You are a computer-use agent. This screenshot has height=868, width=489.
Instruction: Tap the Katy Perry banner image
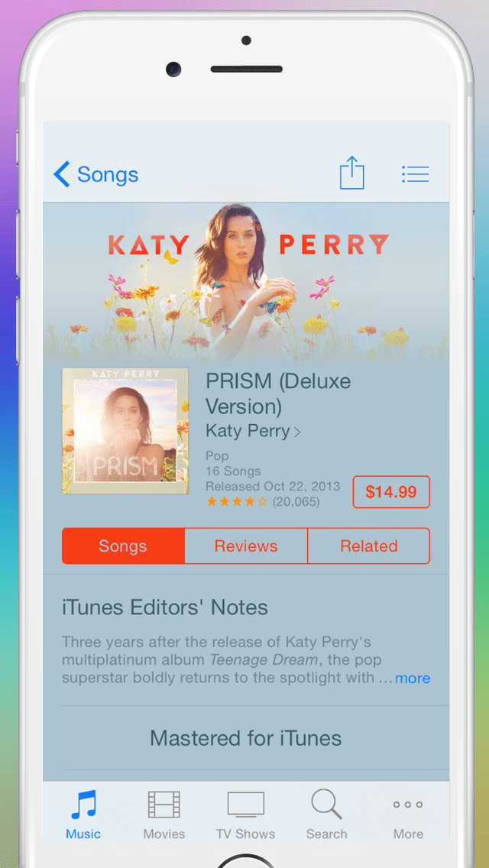pyautogui.click(x=246, y=282)
